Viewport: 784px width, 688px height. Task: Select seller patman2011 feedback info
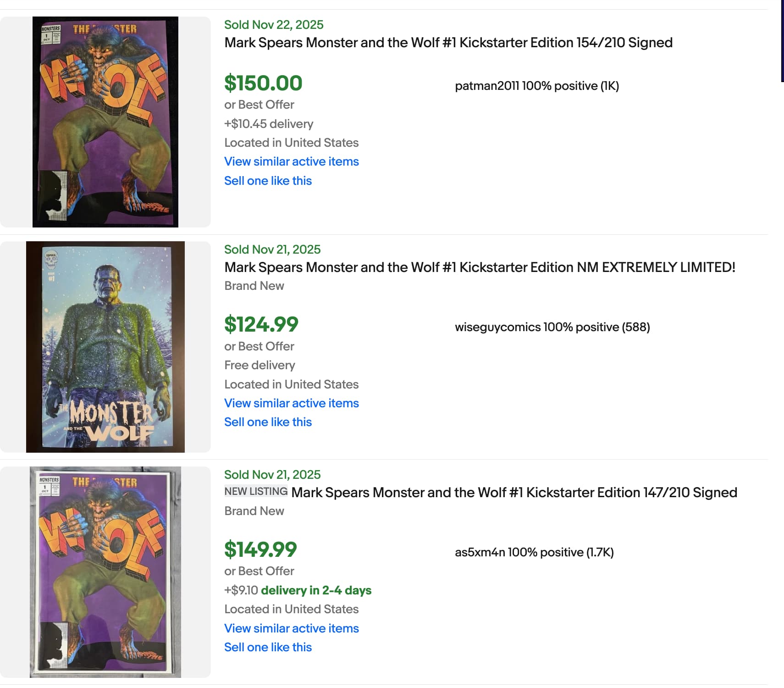536,86
